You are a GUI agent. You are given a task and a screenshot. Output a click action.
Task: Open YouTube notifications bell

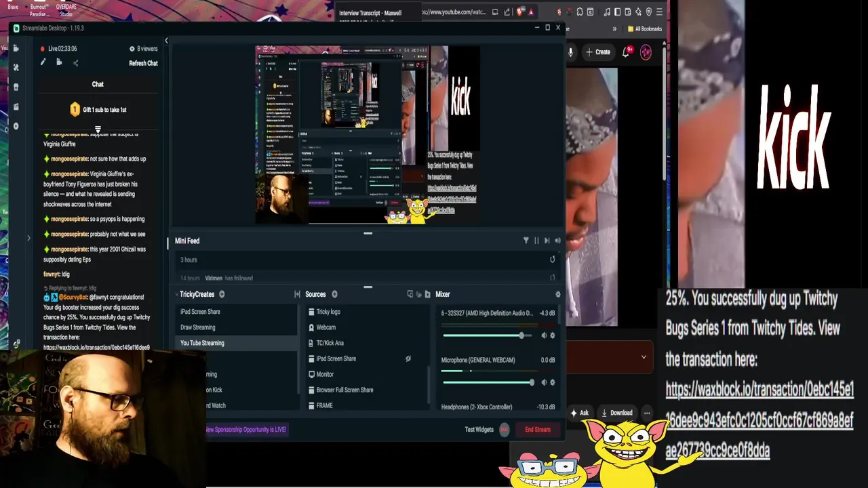(x=627, y=52)
